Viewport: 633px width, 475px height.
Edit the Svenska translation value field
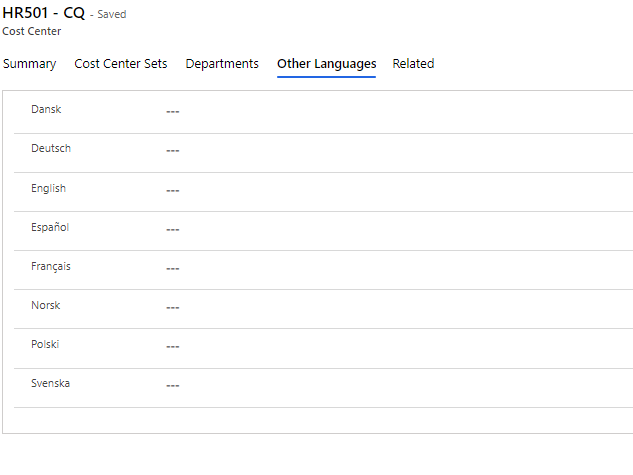pos(390,385)
